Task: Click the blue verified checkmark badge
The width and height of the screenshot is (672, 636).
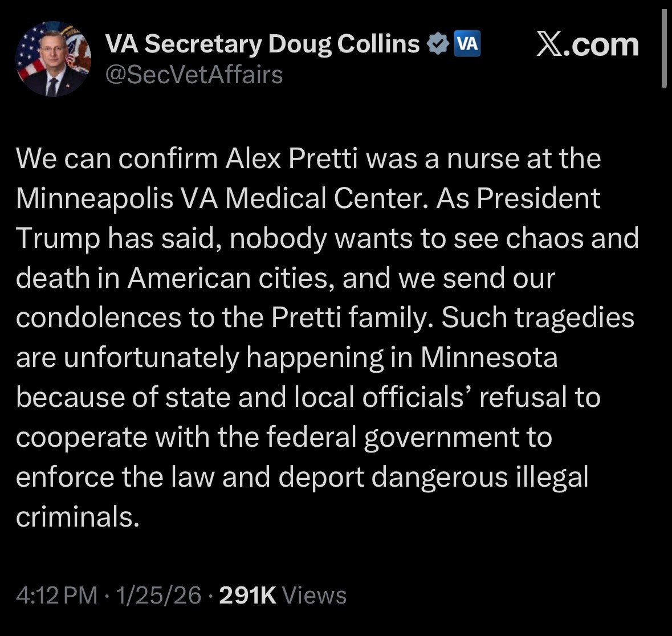Action: (x=438, y=44)
